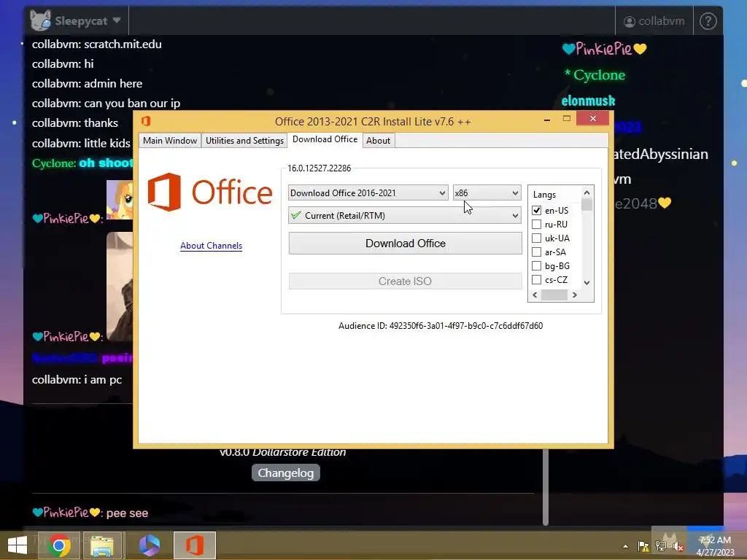Click the disabled Create ISO button

406,281
